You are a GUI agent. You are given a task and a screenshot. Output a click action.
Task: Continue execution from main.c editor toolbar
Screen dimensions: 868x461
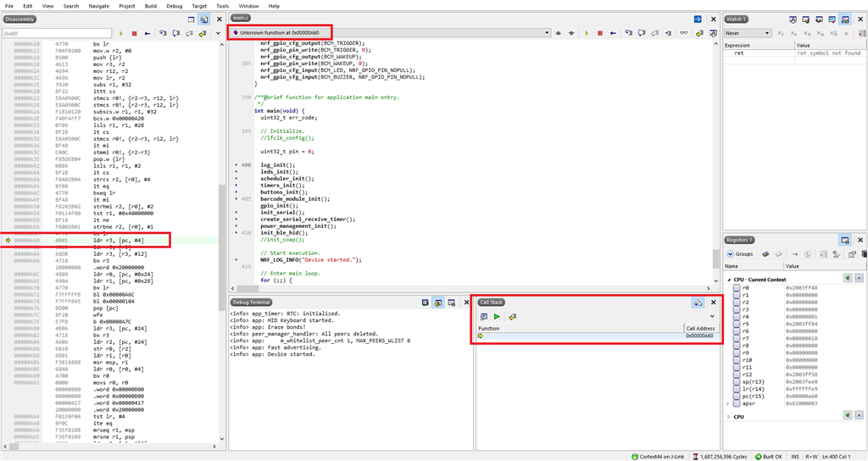click(x=587, y=33)
